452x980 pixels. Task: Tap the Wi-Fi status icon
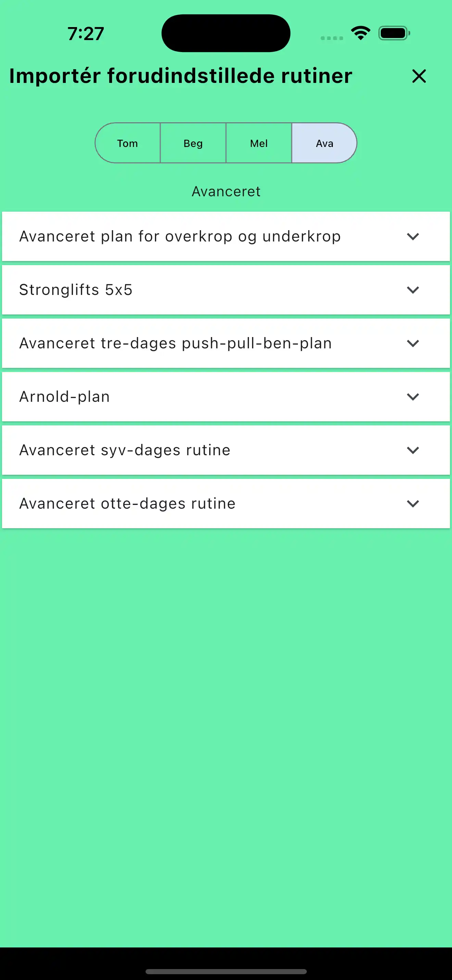pyautogui.click(x=360, y=33)
